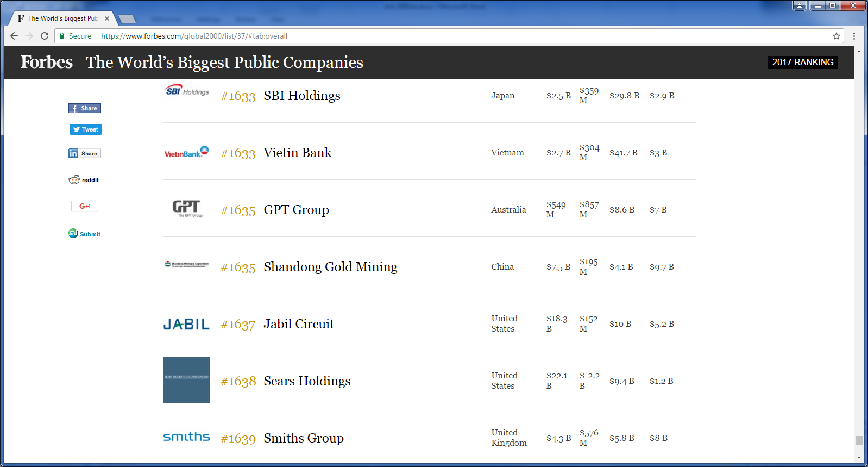Click Australia country for GPT Group
Viewport: 868px width, 467px height.
pos(508,210)
